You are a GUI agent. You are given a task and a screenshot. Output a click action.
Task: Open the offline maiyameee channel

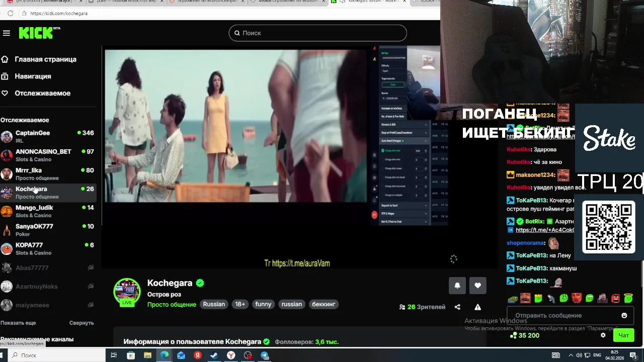pyautogui.click(x=48, y=305)
